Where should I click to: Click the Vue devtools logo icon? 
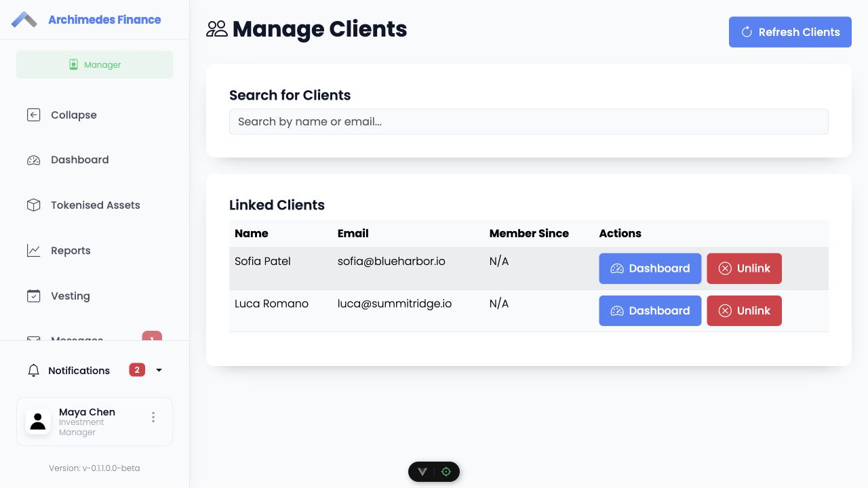click(422, 472)
